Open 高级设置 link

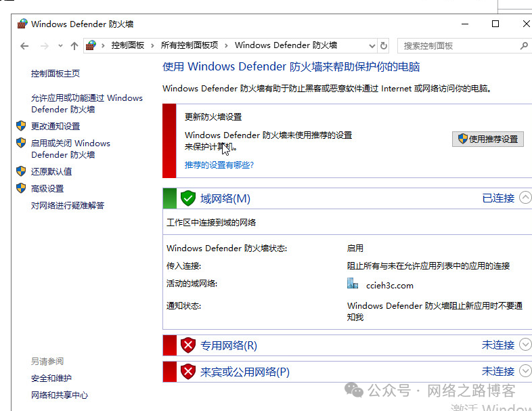[47, 189]
